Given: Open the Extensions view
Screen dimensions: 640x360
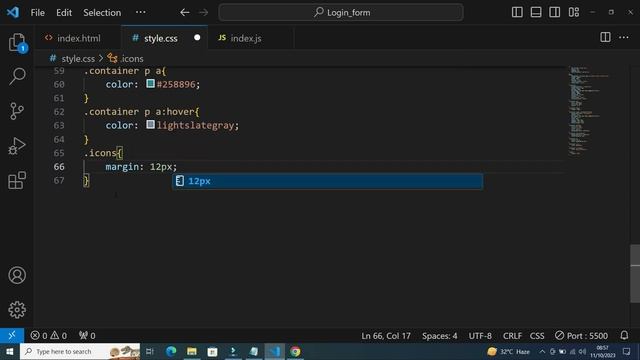Looking at the screenshot, I should (17, 180).
